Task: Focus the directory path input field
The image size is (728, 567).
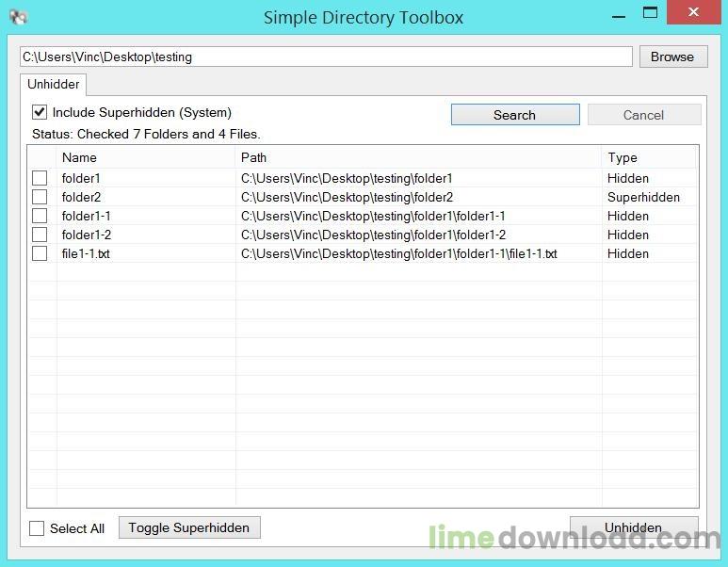Action: point(326,57)
